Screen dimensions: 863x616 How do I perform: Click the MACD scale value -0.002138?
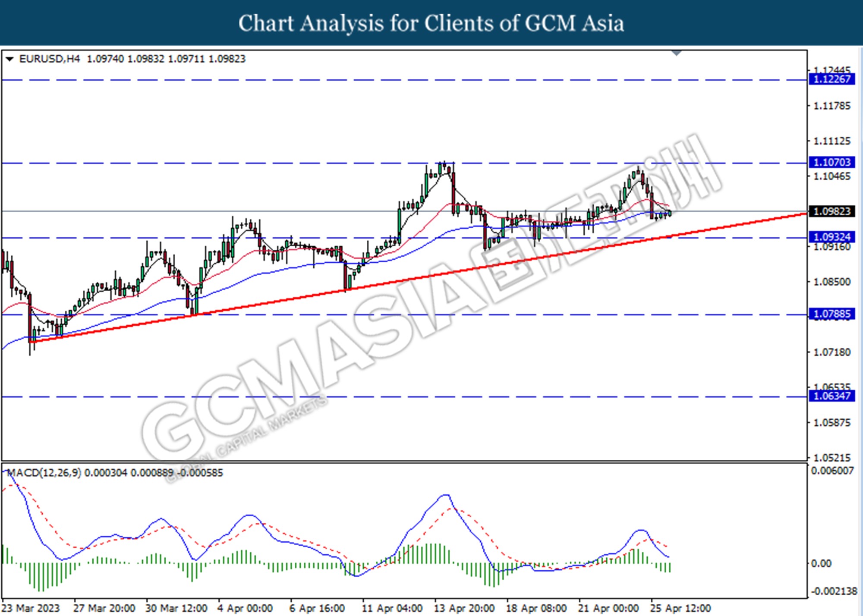(834, 591)
